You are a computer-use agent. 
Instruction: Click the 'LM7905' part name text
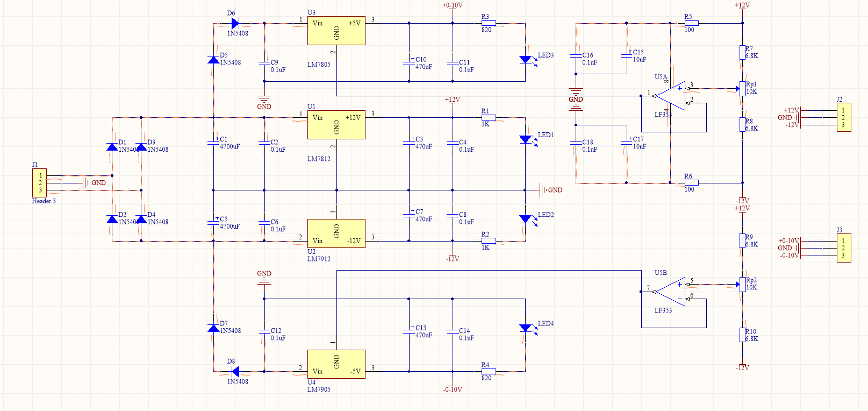(x=319, y=389)
